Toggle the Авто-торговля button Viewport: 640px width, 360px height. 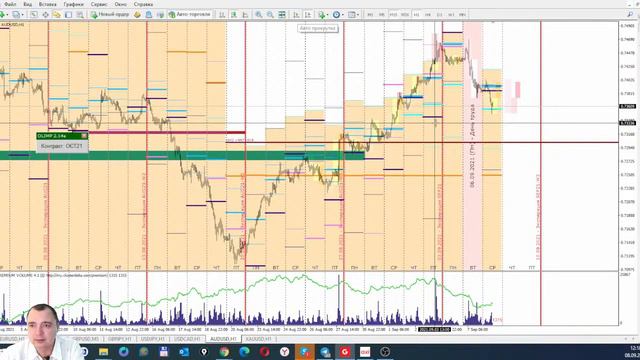[190, 15]
